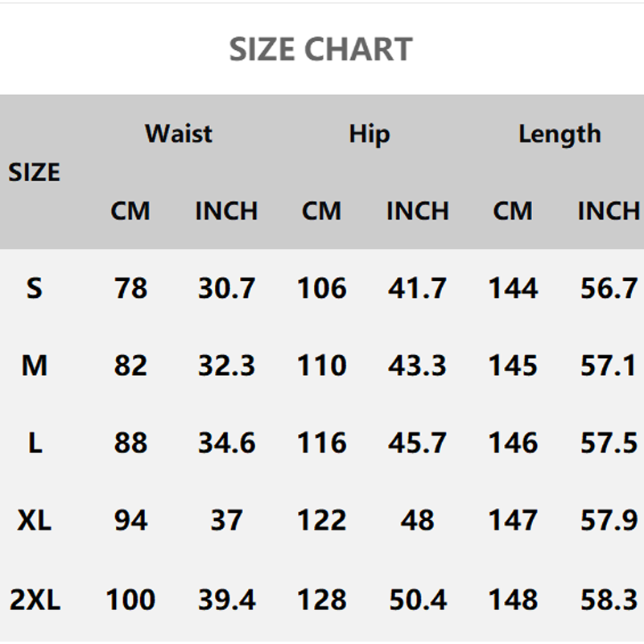The height and width of the screenshot is (644, 644).
Task: Click the 30.7 waist inch value
Action: 226,287
